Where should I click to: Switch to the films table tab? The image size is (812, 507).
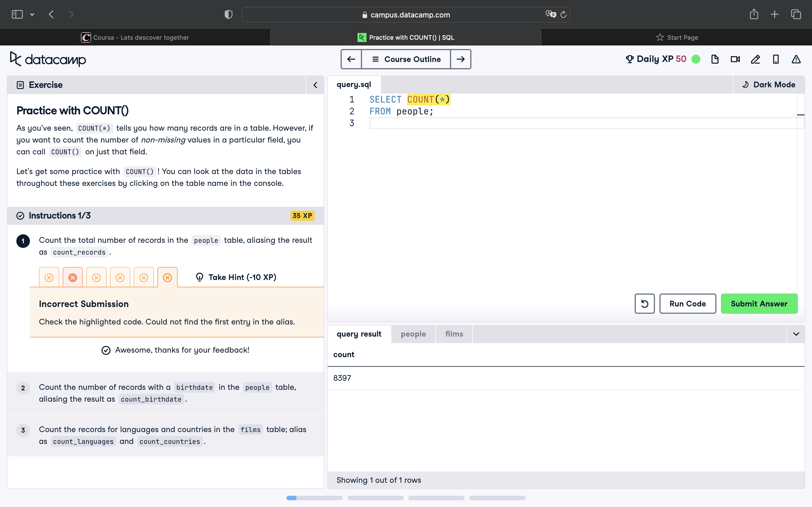tap(454, 334)
